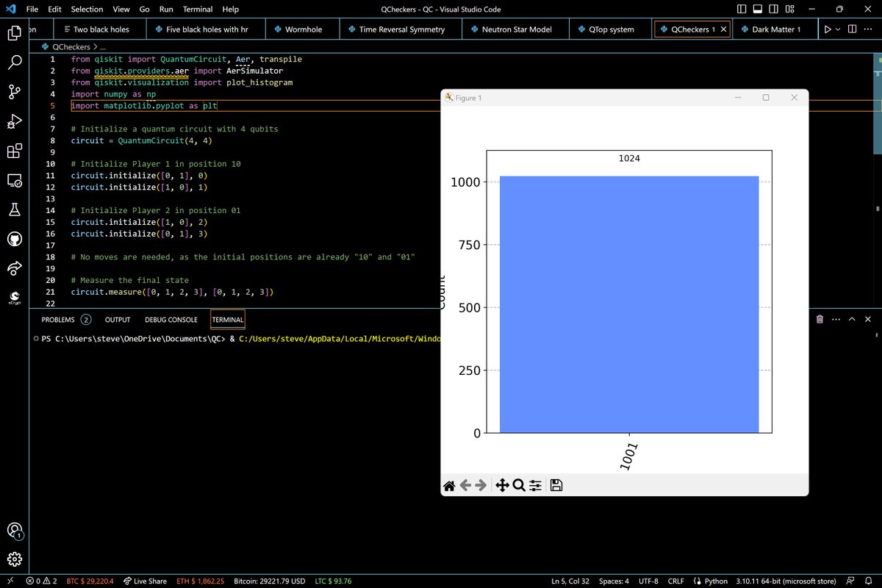This screenshot has height=588, width=882.
Task: Click the Testing flask icon
Action: pyautogui.click(x=14, y=209)
